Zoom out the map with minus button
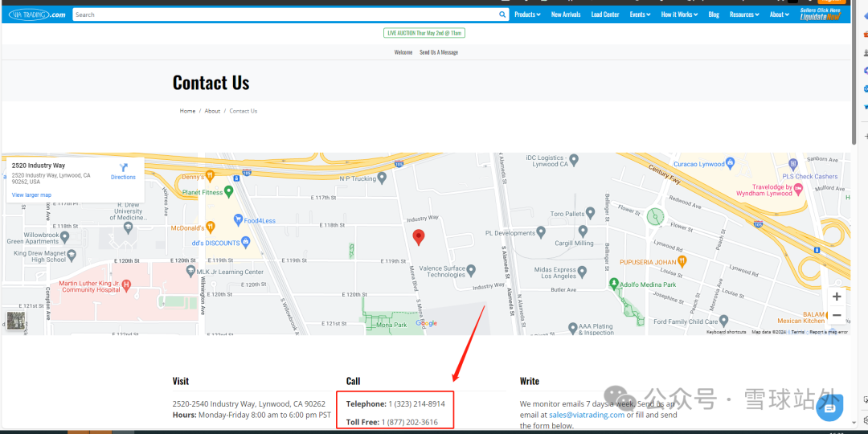The height and width of the screenshot is (434, 868). pos(837,315)
